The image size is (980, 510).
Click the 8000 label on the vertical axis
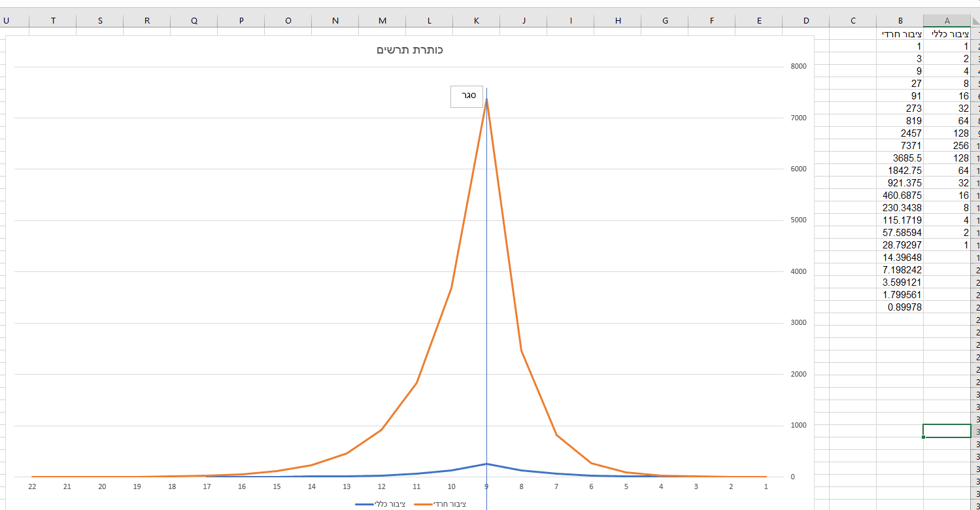coord(798,66)
